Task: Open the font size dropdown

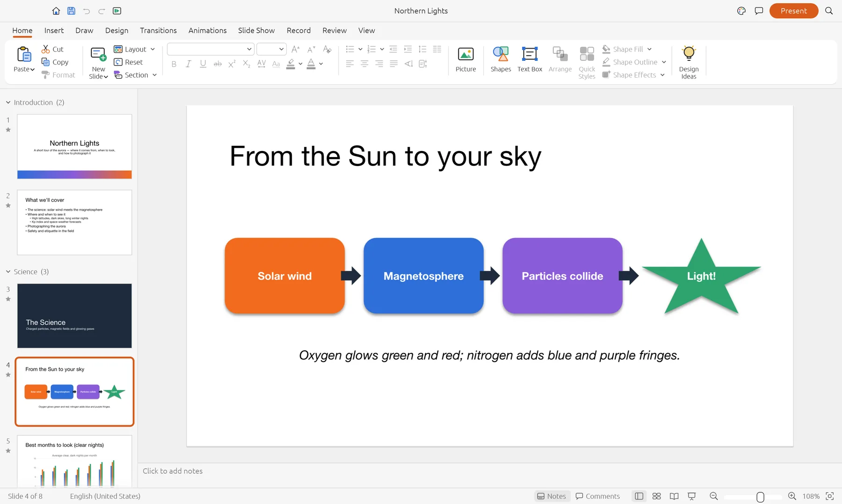Action: 281,49
